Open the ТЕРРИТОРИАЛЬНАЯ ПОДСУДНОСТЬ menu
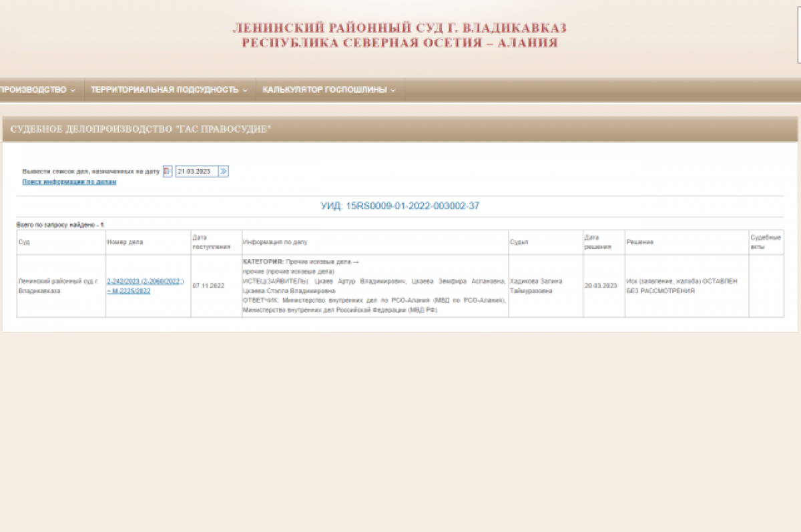 coord(166,89)
